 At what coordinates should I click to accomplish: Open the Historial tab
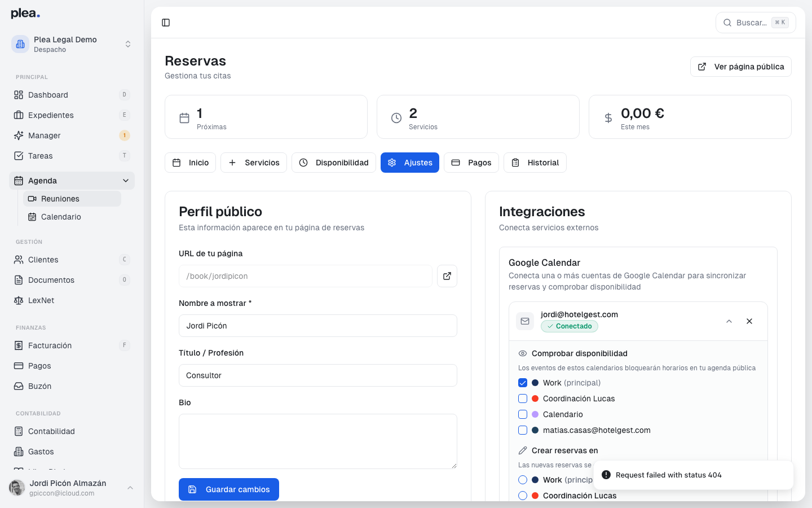pyautogui.click(x=535, y=163)
